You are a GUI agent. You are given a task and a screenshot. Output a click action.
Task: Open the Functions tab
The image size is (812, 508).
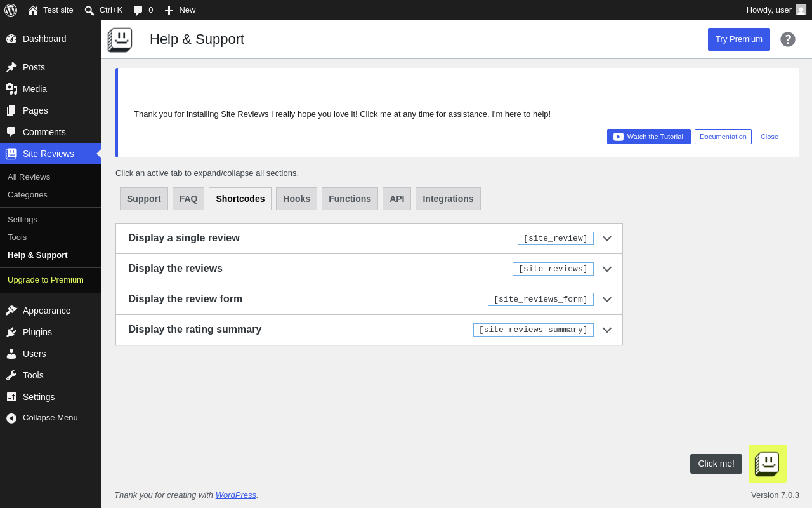pyautogui.click(x=350, y=199)
